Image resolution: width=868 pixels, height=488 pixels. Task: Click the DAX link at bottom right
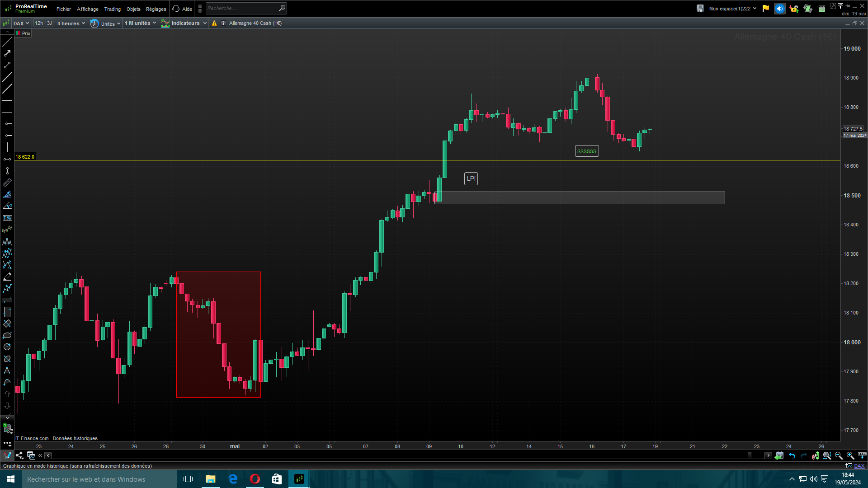point(859,466)
